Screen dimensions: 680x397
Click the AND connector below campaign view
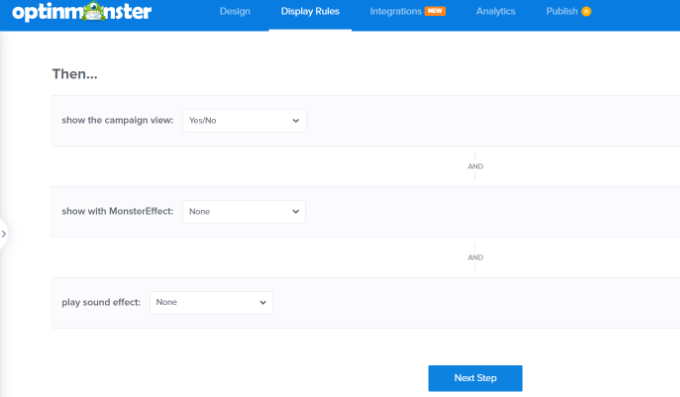click(x=475, y=166)
